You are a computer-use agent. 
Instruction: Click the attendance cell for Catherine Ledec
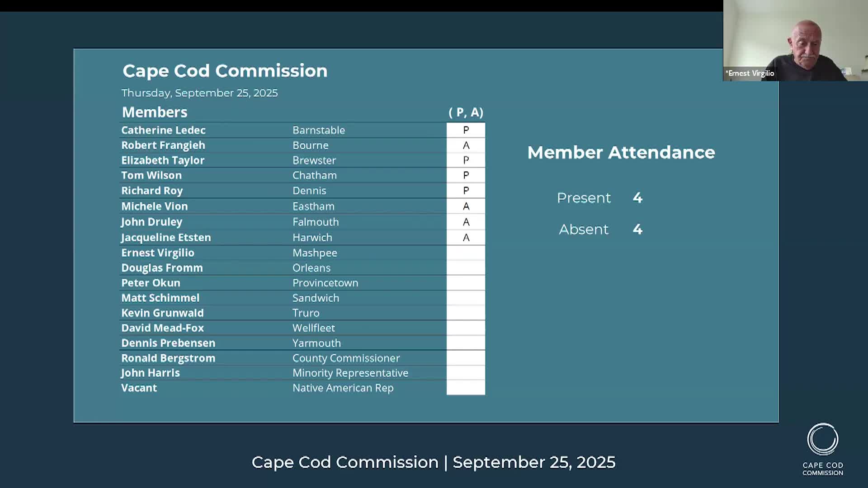(466, 130)
